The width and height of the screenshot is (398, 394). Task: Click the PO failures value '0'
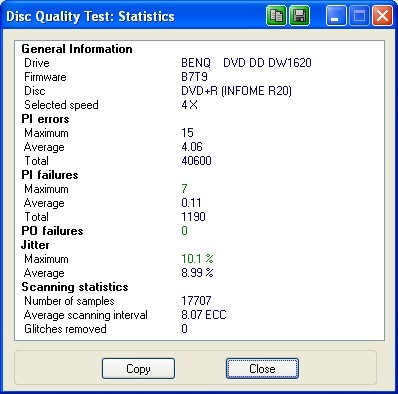tap(184, 231)
